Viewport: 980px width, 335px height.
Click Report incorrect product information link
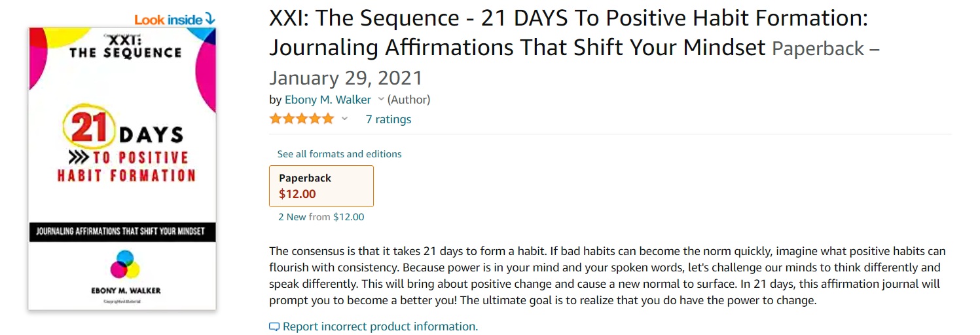pos(380,326)
